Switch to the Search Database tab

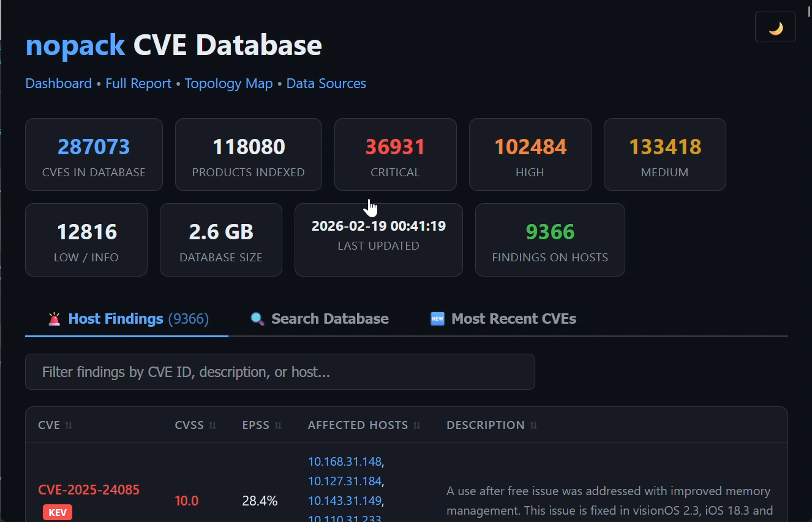[330, 318]
